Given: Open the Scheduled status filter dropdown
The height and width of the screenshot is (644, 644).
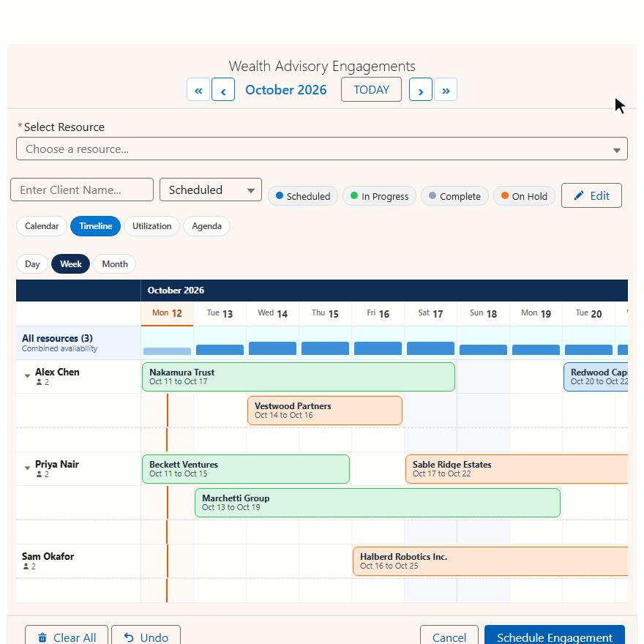Looking at the screenshot, I should click(211, 190).
